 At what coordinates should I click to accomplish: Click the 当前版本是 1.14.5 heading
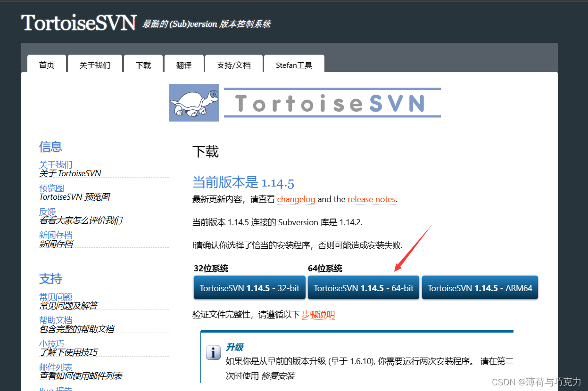[243, 182]
